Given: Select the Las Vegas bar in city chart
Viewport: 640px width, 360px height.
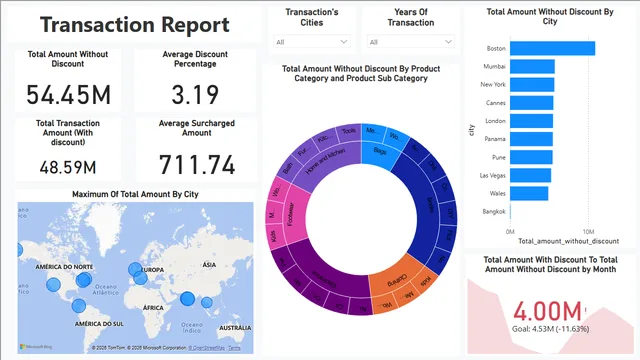Looking at the screenshot, I should coord(531,175).
